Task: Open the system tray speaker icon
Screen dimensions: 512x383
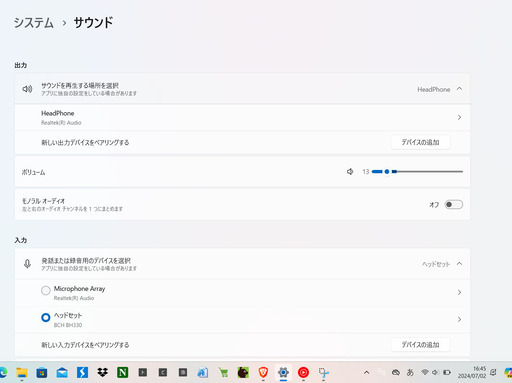Action: 435,372
